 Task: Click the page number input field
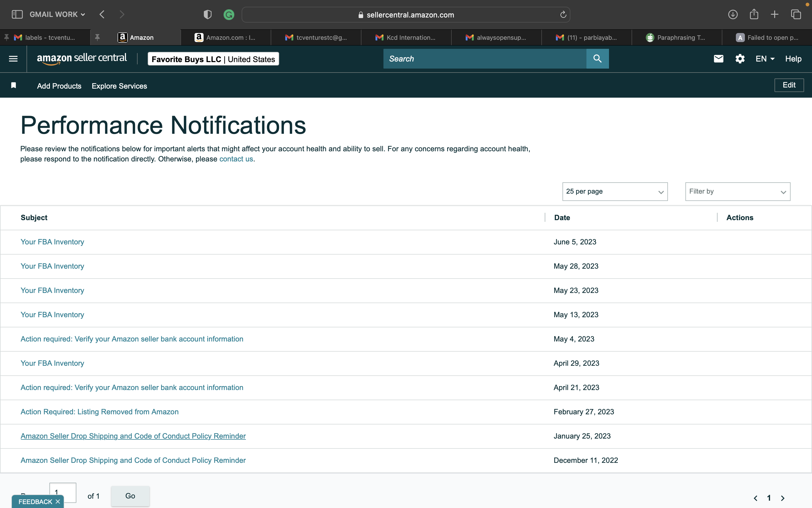click(63, 492)
